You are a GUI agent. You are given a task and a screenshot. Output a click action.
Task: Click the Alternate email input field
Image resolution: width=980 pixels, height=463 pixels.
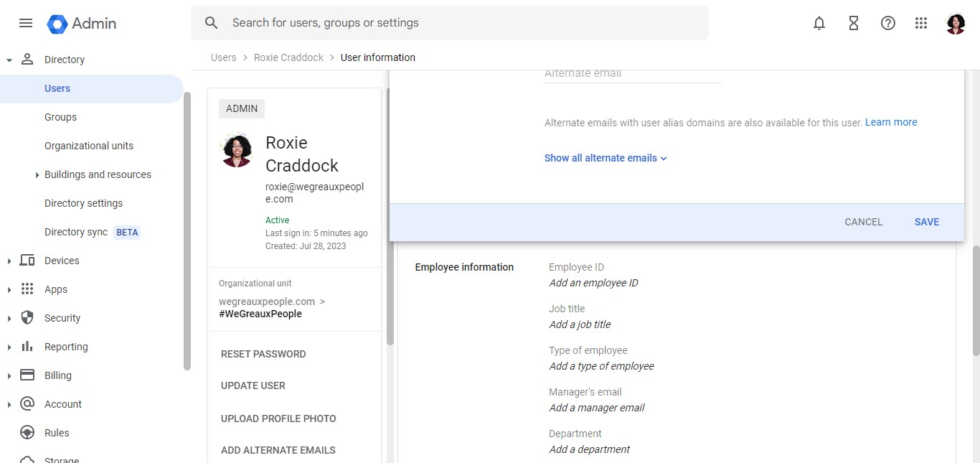[632, 73]
